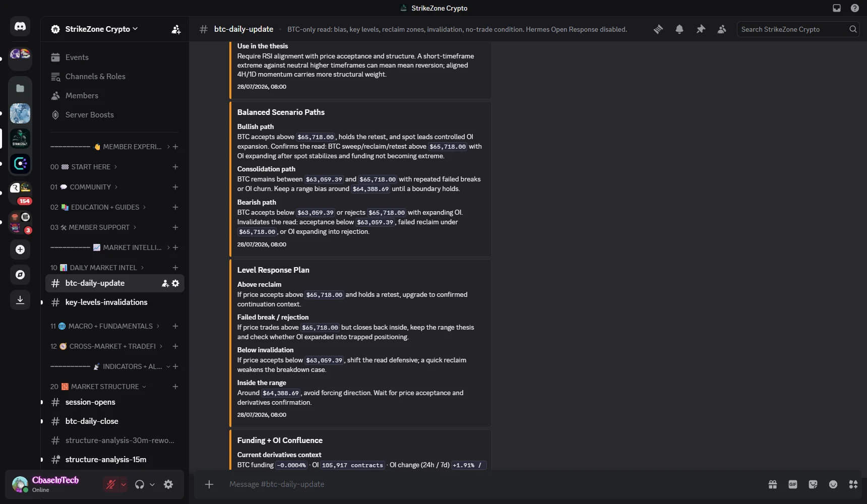Screen dimensions: 867x504
Task: Create channel in 20 MARKET STRUCTURE category
Action: tap(175, 387)
